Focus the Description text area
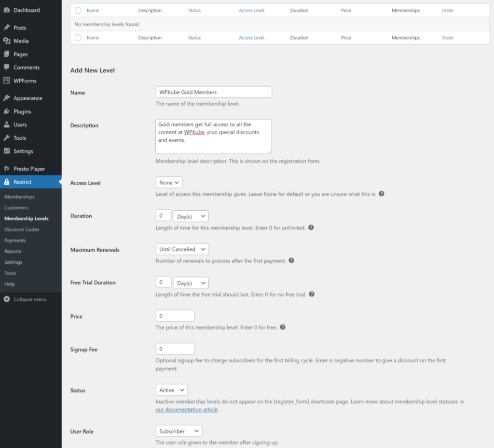Image resolution: width=494 pixels, height=448 pixels. (214, 136)
